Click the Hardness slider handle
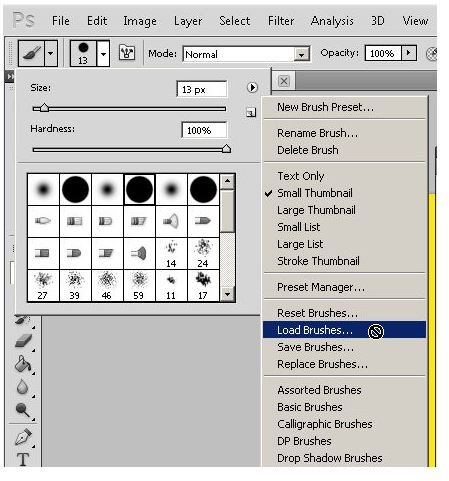This screenshot has height=481, width=449. pos(226,148)
